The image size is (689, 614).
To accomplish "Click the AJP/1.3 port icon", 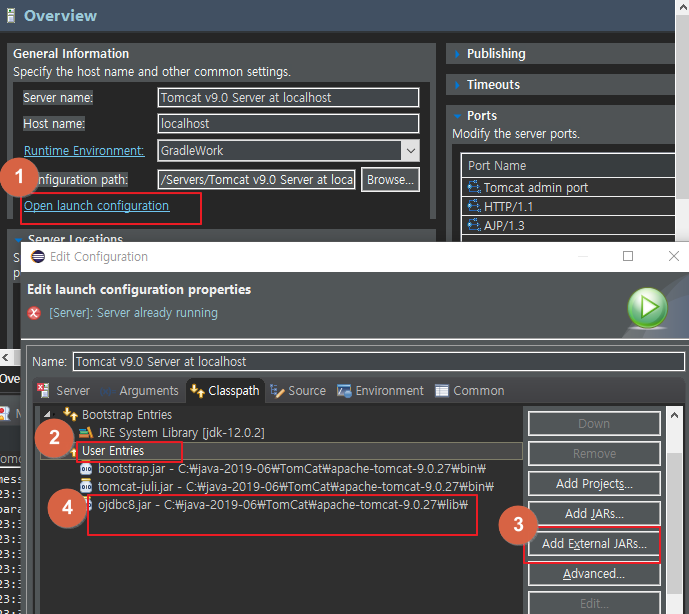I will pyautogui.click(x=474, y=225).
